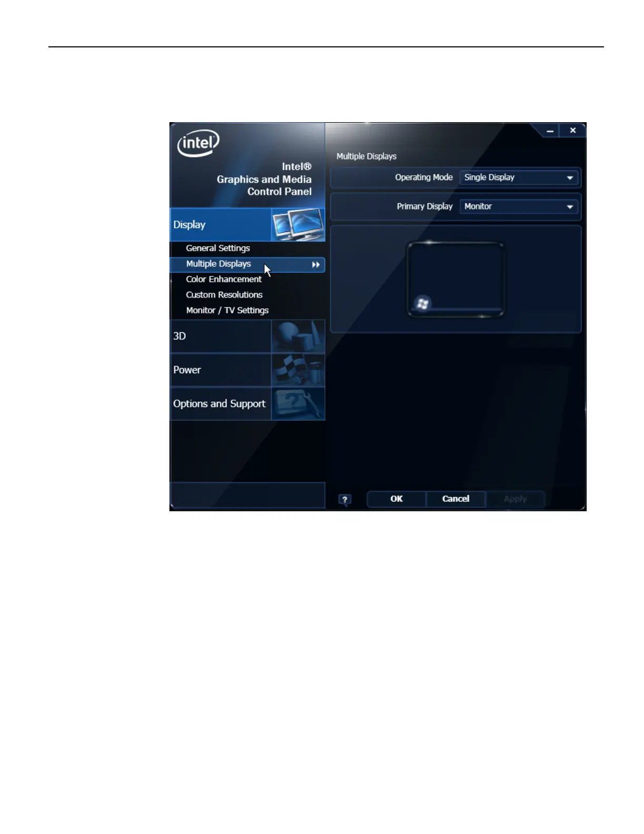Click the Intel logo

(198, 143)
